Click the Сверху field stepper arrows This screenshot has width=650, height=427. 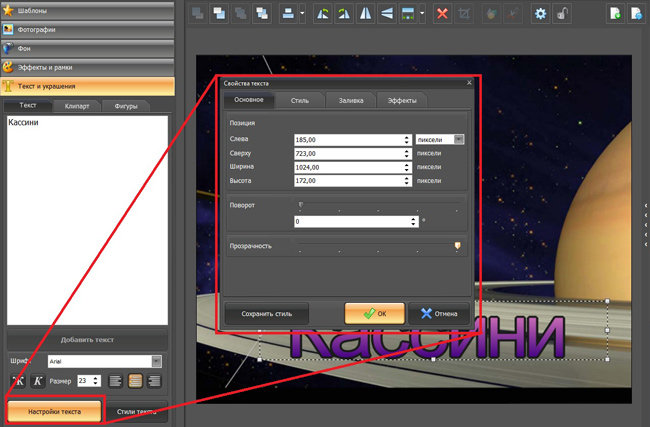tap(407, 153)
